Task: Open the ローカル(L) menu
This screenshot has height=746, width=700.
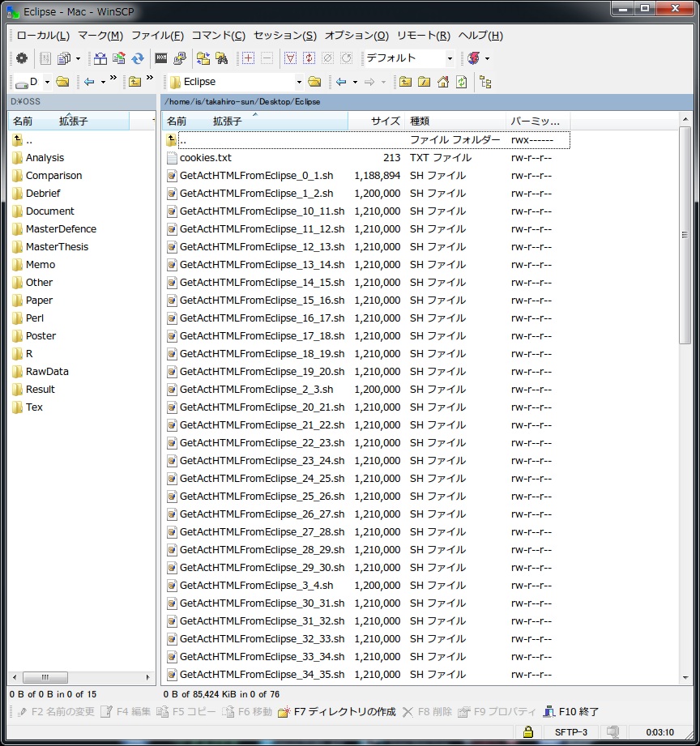Action: point(43,36)
